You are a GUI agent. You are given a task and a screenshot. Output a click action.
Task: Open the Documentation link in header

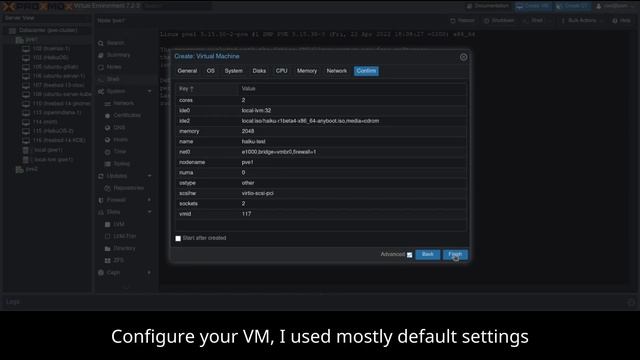pos(488,6)
